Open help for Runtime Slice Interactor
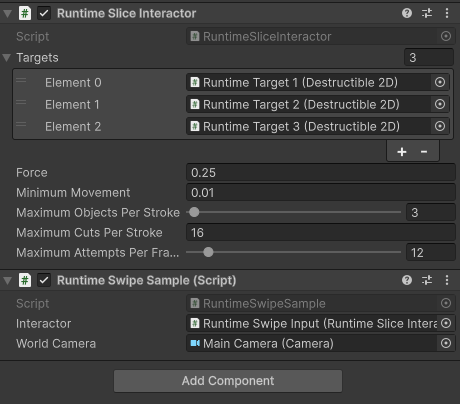The image size is (460, 404). (407, 13)
